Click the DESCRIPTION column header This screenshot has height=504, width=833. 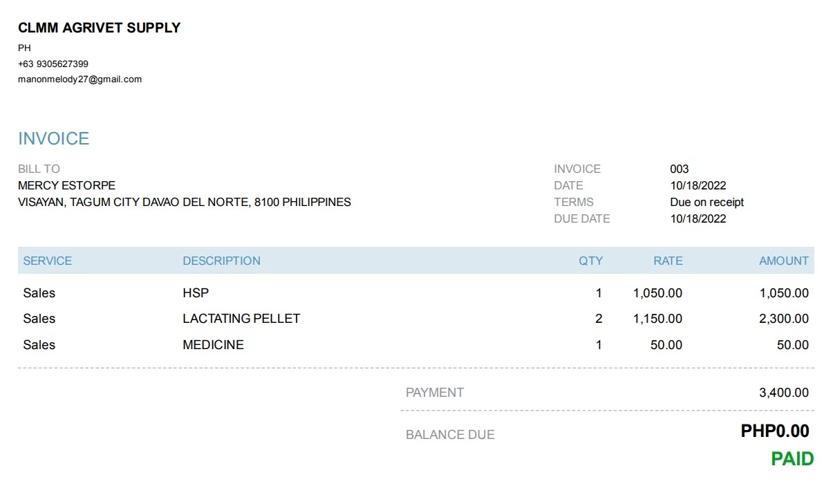click(221, 261)
